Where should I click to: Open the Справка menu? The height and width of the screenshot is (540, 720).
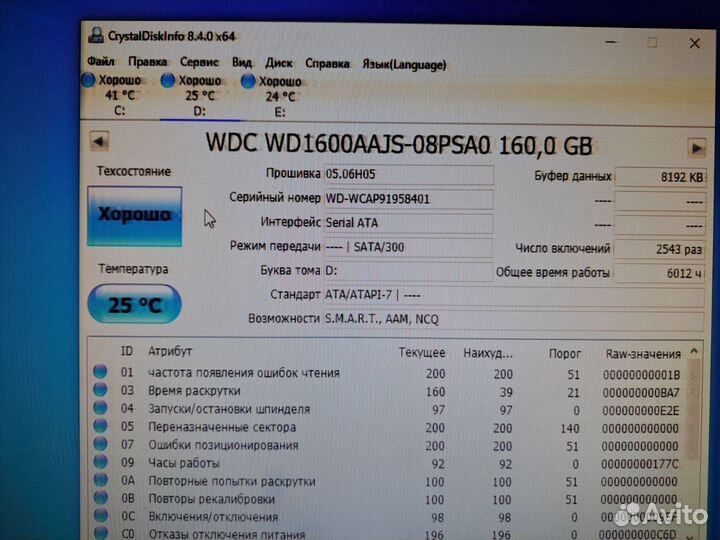(x=327, y=63)
